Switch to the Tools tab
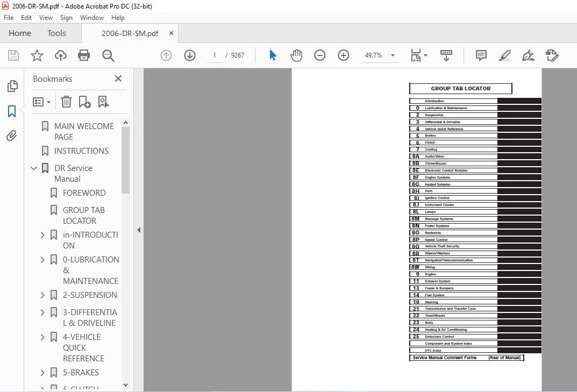Screen dimensions: 577x392 (x=56, y=33)
